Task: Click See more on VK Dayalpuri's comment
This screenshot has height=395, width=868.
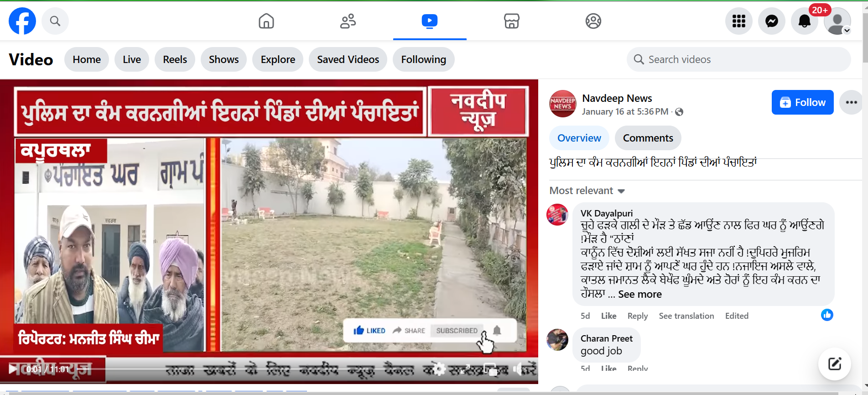Action: click(639, 295)
